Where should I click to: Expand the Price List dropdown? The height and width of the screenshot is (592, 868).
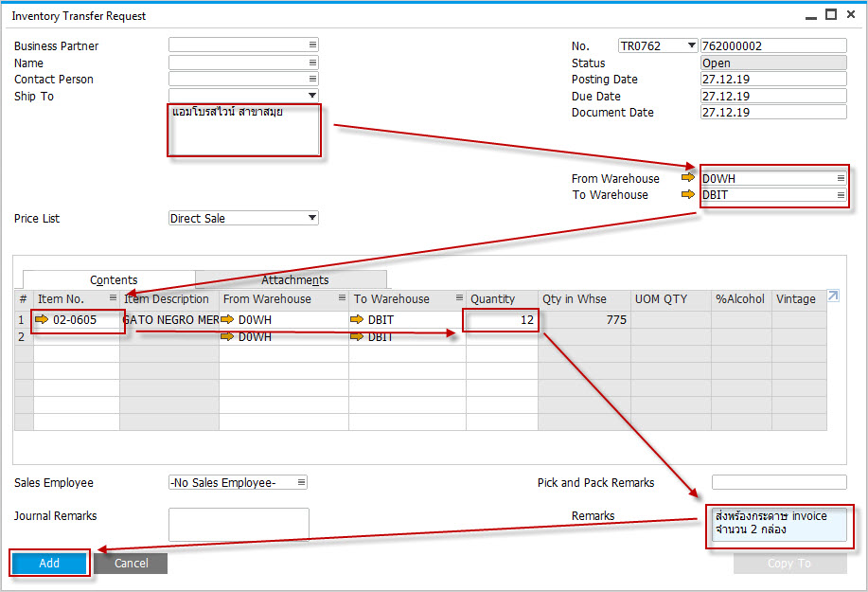click(x=312, y=218)
